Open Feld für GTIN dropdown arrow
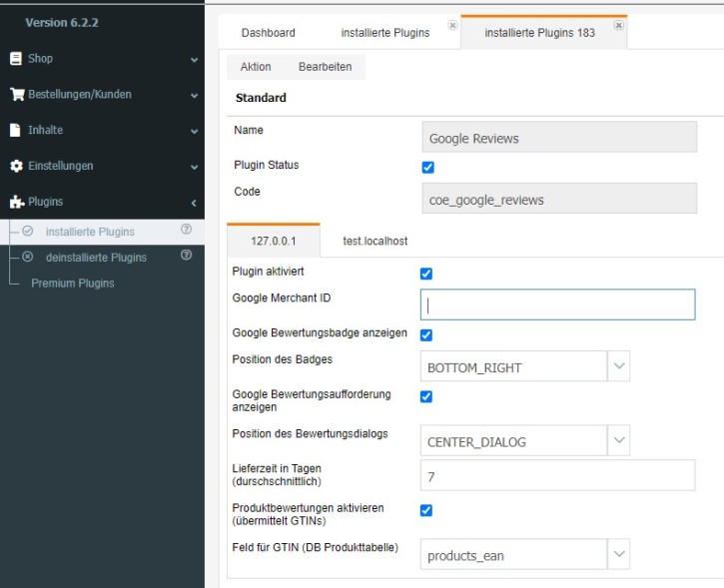This screenshot has height=588, width=724. [619, 554]
